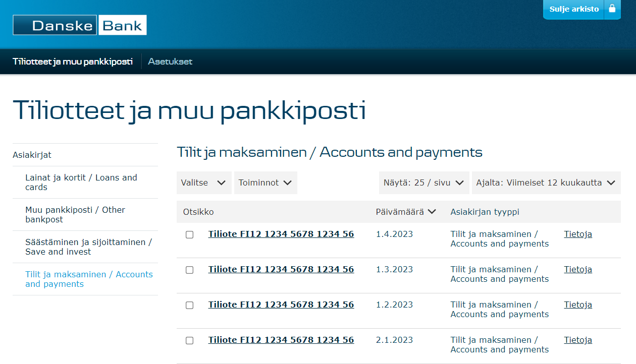Click the lock icon beside Sulje arkisto

(x=612, y=9)
